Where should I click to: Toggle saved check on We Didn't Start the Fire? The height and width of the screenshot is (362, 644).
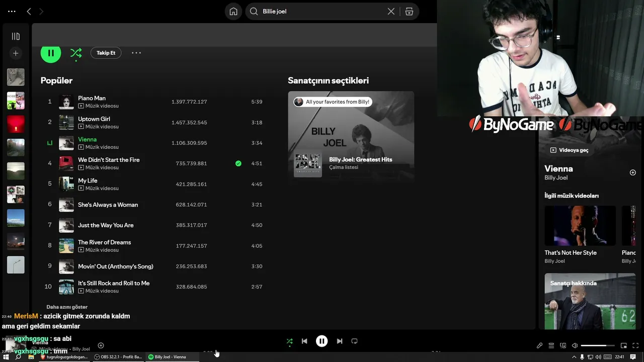tap(238, 163)
